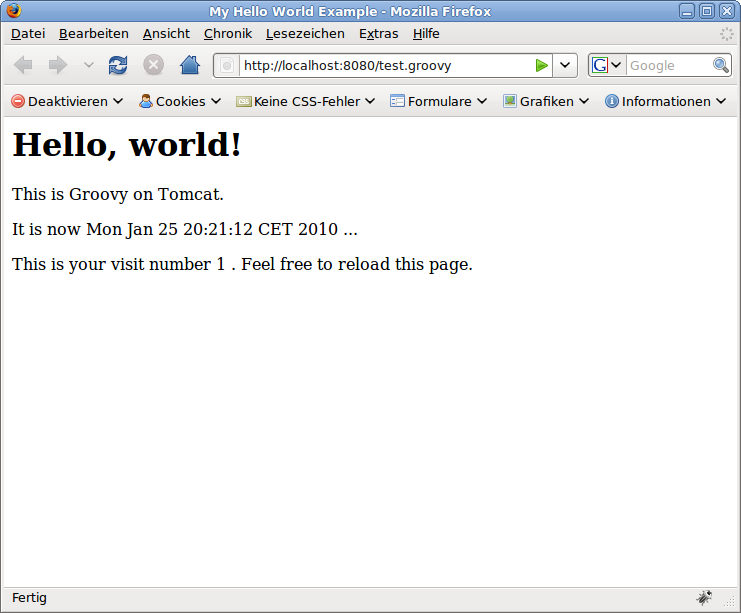Click the 'Fertig' status bar text
Screen dimensions: 741x613
pyautogui.click(x=29, y=598)
